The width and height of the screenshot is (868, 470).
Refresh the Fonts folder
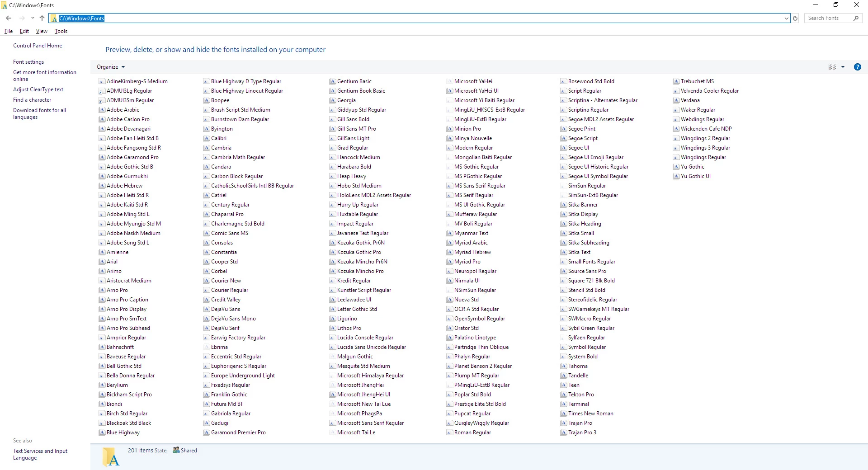795,18
